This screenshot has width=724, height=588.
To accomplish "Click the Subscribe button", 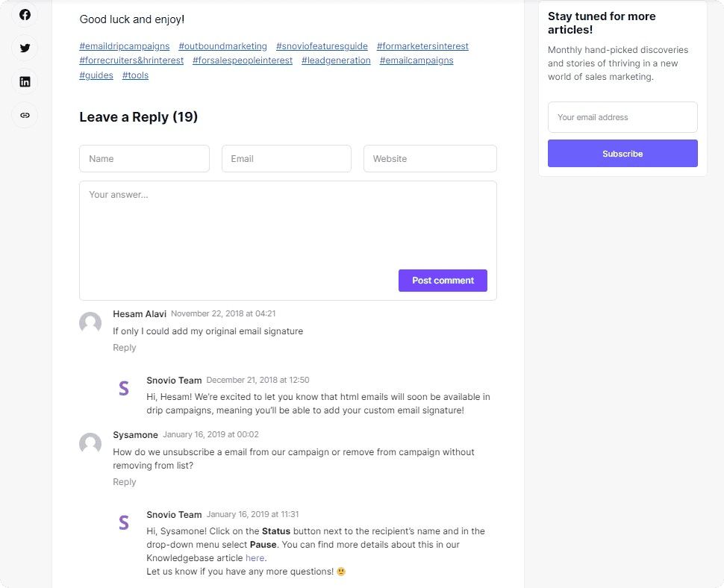I will pyautogui.click(x=622, y=154).
